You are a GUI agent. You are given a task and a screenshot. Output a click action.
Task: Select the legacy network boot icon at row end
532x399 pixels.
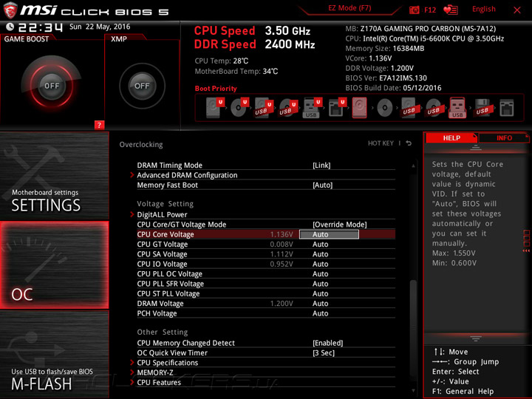[x=507, y=108]
